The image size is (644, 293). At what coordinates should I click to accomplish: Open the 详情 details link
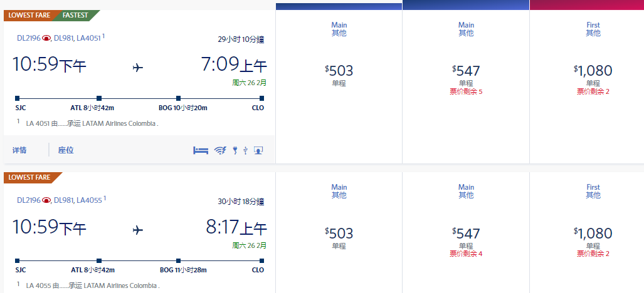tap(19, 150)
